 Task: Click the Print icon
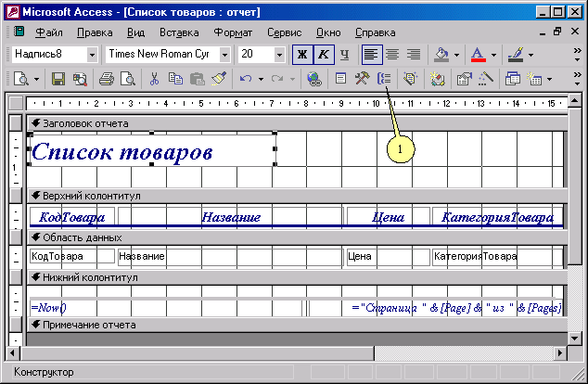coord(107,80)
